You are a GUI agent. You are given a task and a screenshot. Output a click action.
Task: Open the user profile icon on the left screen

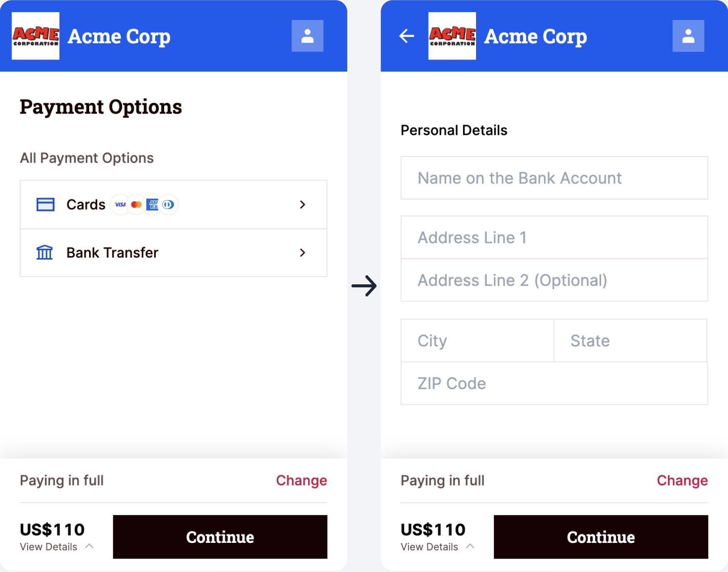pos(307,36)
